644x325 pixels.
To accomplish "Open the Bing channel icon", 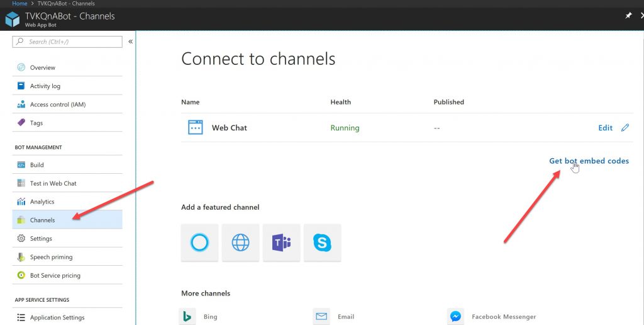I will (188, 316).
